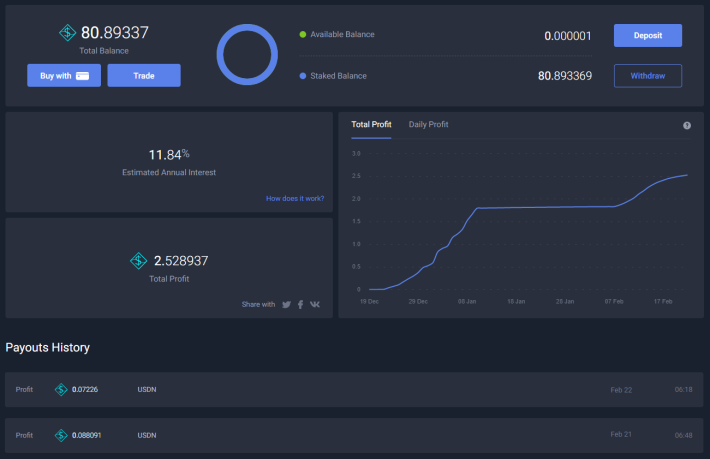The height and width of the screenshot is (459, 710).
Task: Click the coin icon in 0.07226 payout row
Action: point(61,389)
